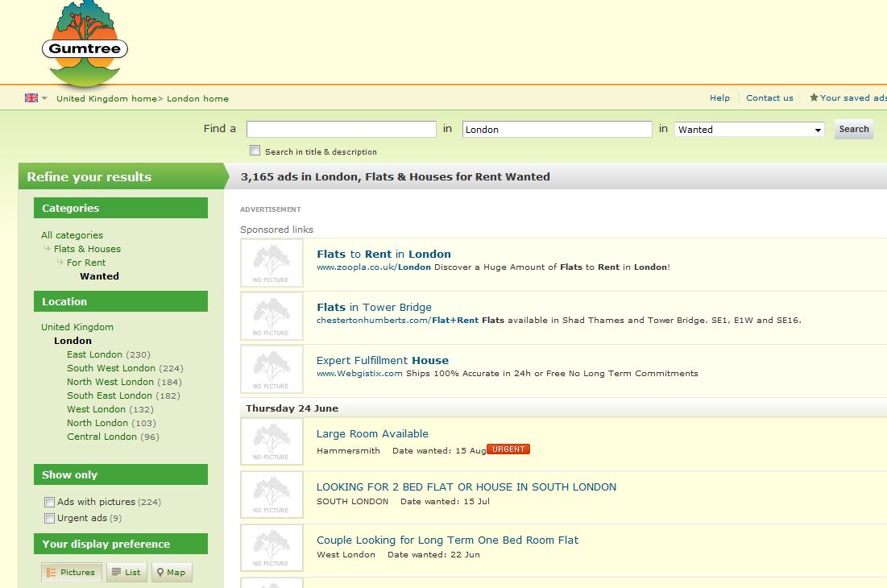This screenshot has height=588, width=887.
Task: Click the red URGENT badge on Hammersmith ad
Action: click(x=508, y=449)
